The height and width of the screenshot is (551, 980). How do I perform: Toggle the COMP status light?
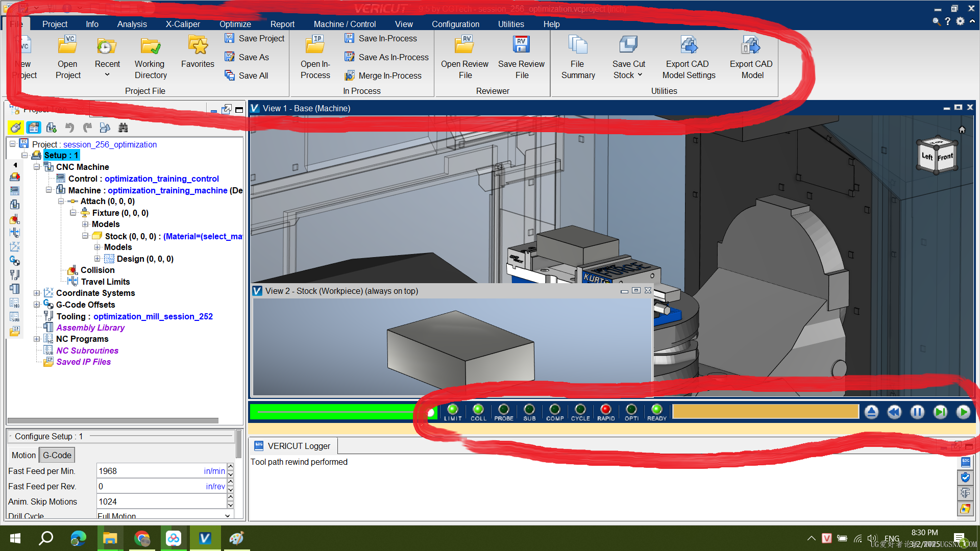coord(555,409)
